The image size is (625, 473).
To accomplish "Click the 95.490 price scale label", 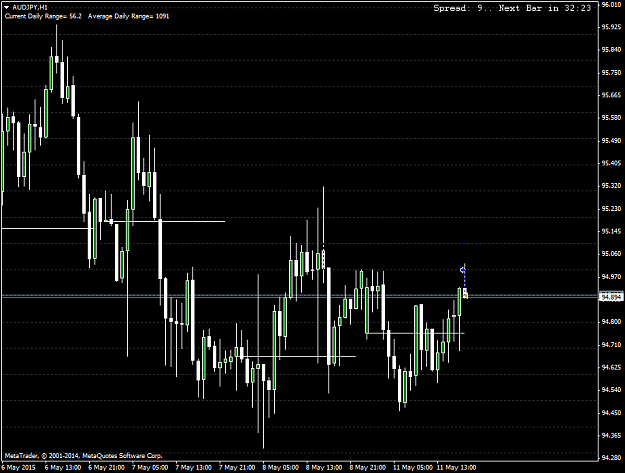I will (x=611, y=141).
